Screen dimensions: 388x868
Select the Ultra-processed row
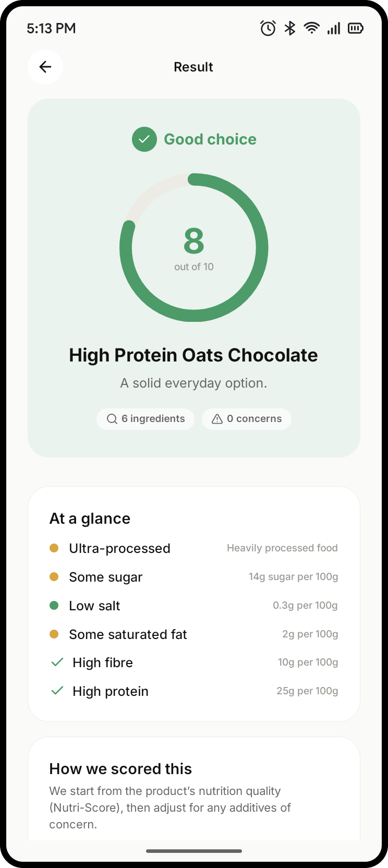pos(194,548)
